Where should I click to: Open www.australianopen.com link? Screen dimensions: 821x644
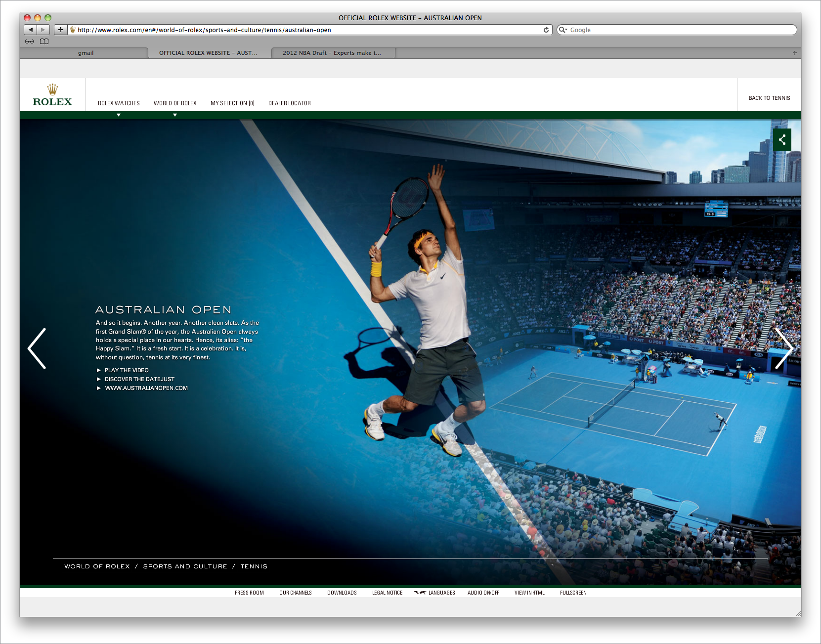point(146,388)
